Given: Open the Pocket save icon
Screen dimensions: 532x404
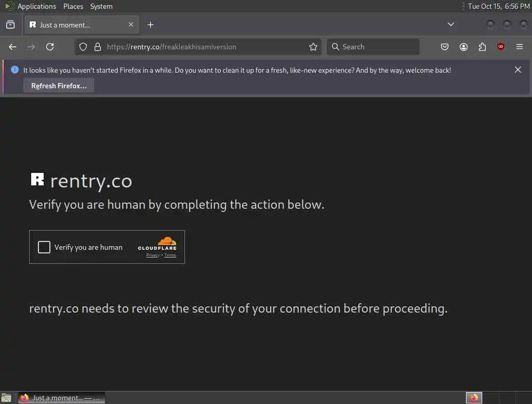Looking at the screenshot, I should (445, 47).
